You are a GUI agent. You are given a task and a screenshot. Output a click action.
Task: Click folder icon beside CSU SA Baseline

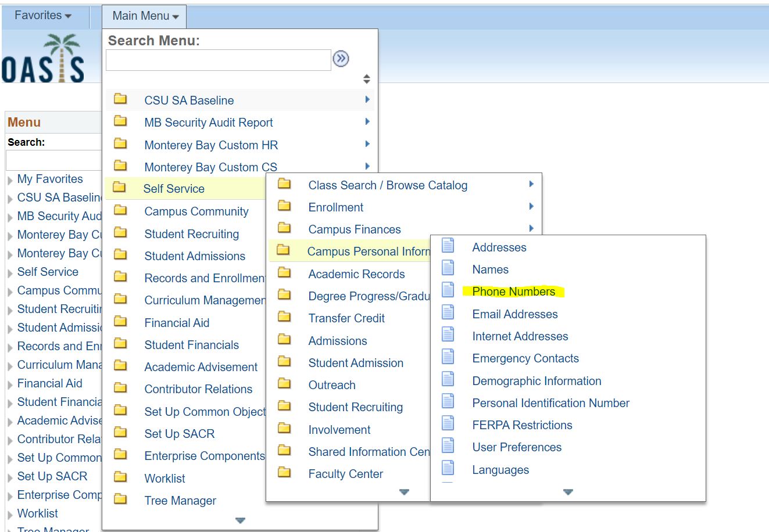(x=120, y=99)
